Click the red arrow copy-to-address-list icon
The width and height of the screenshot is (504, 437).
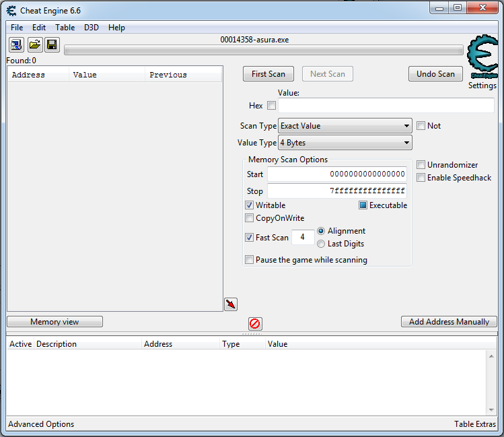[x=231, y=304]
